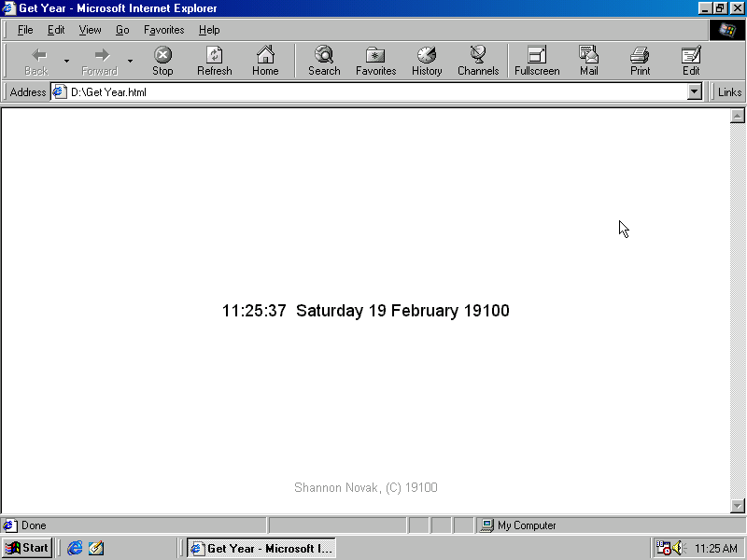Click the time text "11:25:37"
Image resolution: width=747 pixels, height=560 pixels.
(254, 311)
